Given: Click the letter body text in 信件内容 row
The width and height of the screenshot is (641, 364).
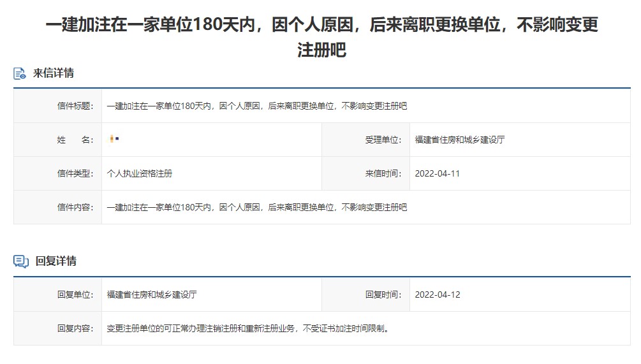Looking at the screenshot, I should click(x=256, y=207).
